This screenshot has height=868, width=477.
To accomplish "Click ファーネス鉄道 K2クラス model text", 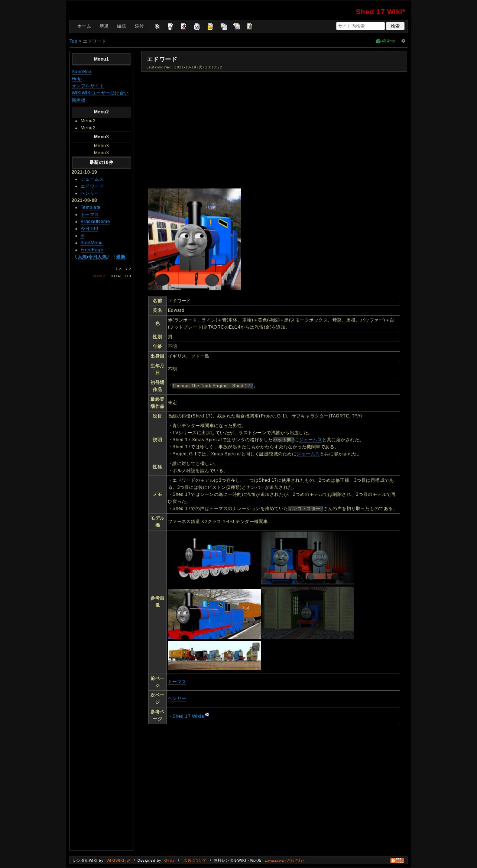I will click(x=218, y=522).
